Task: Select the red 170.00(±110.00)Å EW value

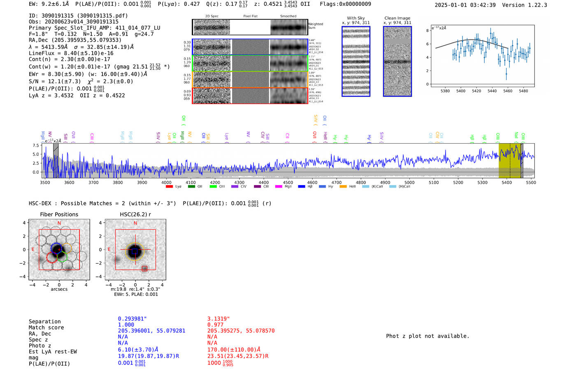Action: [x=234, y=350]
